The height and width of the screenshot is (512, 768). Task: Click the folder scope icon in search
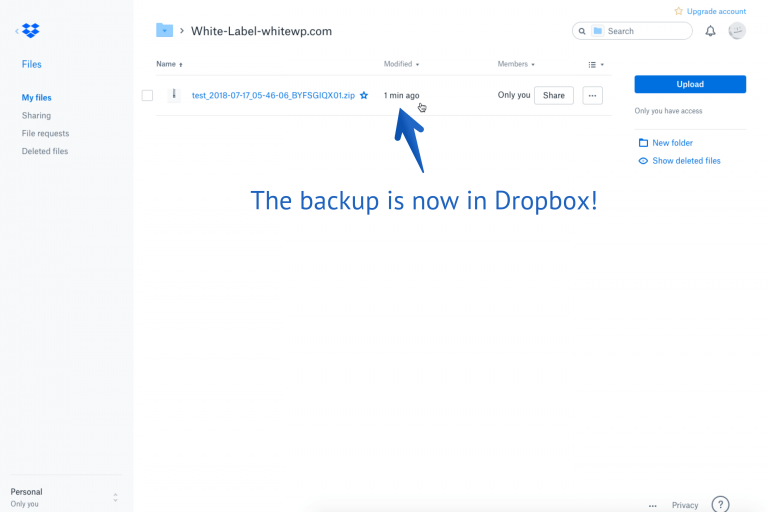tap(598, 31)
